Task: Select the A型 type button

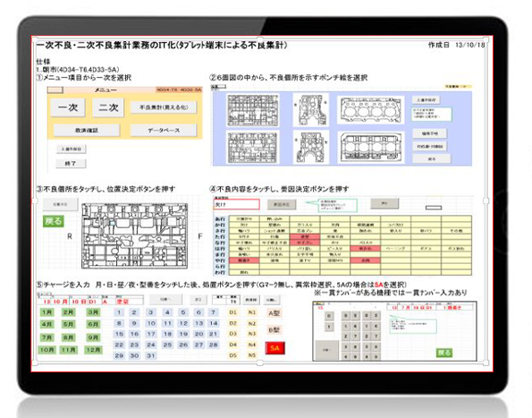Action: tap(274, 313)
